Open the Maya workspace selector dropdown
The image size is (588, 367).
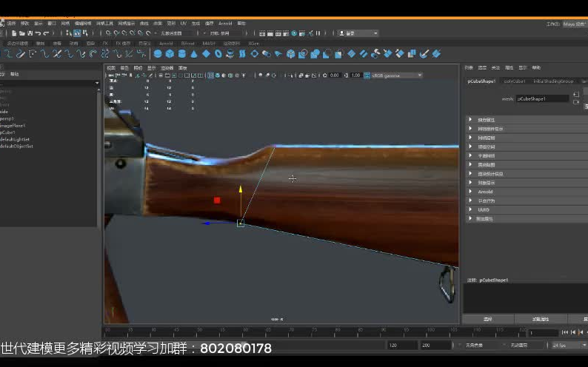coord(575,24)
